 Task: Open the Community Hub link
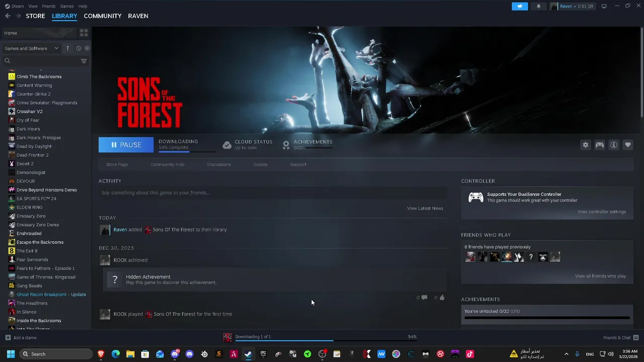pyautogui.click(x=168, y=164)
